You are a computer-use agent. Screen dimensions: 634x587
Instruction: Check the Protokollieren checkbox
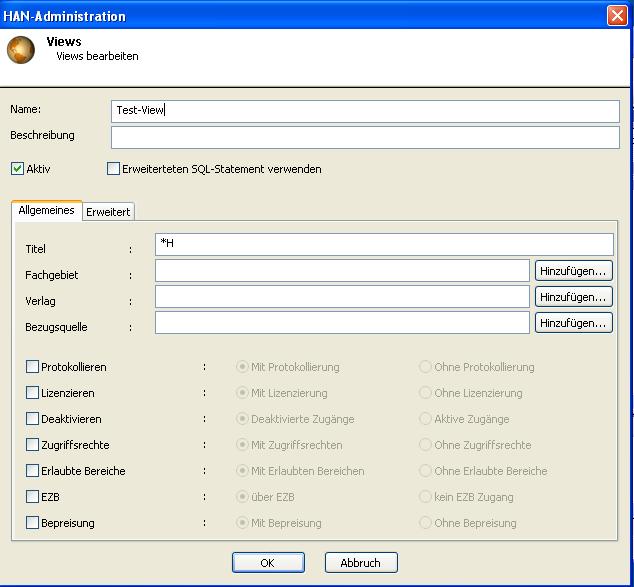point(32,367)
